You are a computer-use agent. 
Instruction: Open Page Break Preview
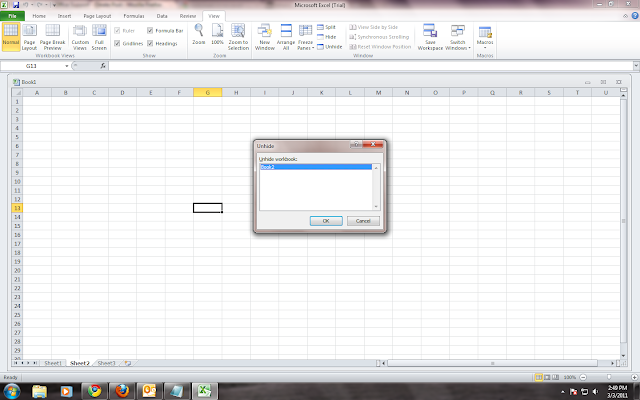(x=53, y=37)
